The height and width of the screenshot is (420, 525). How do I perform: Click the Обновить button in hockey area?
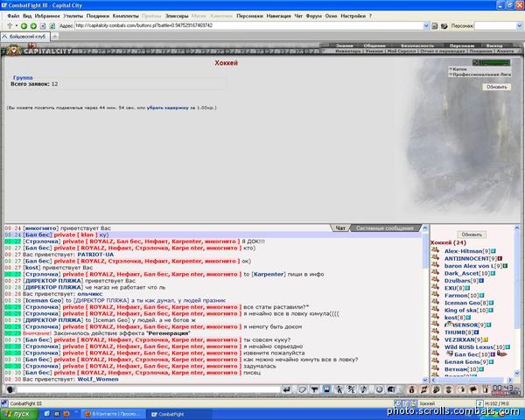pos(496,87)
